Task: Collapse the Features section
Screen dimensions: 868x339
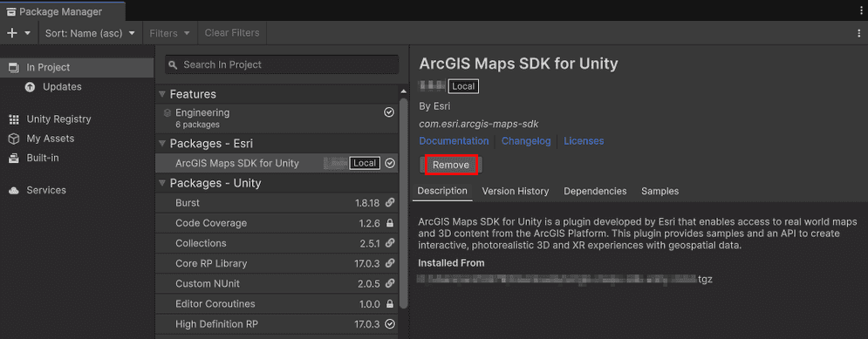Action: pos(162,95)
